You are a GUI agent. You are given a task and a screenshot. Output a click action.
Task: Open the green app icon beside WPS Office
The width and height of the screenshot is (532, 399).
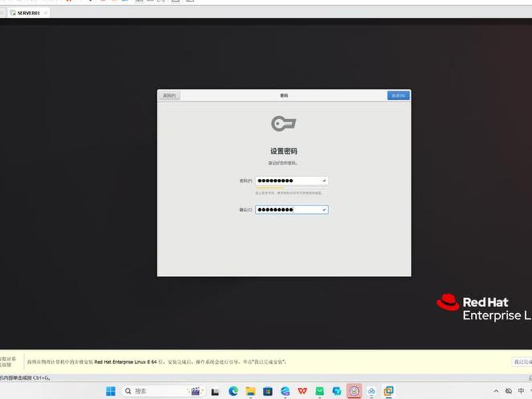click(x=320, y=391)
